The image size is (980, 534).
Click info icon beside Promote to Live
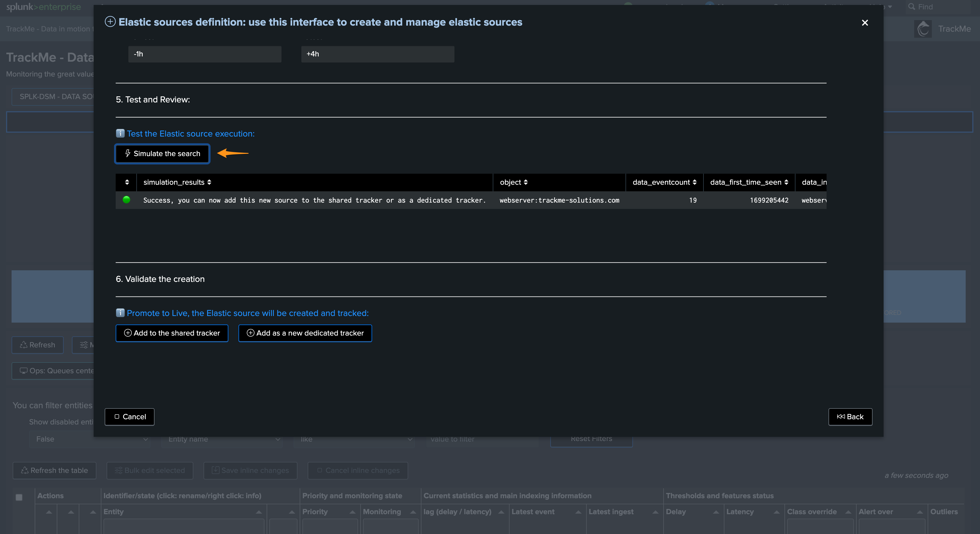120,313
